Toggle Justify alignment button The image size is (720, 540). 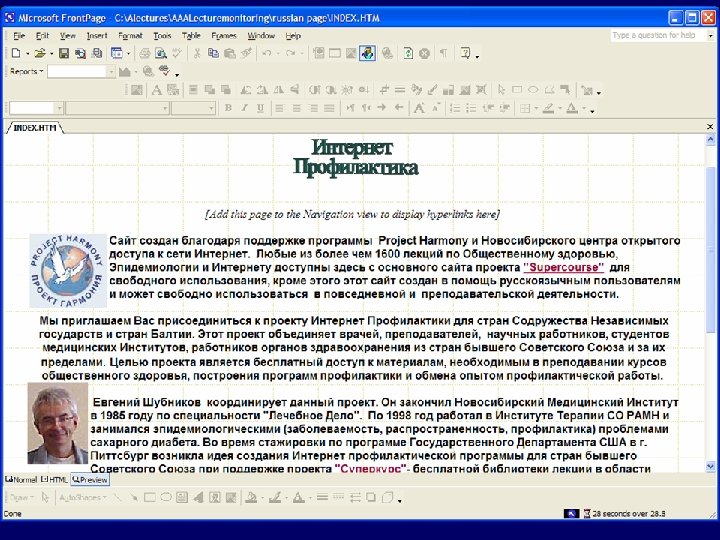[x=330, y=108]
